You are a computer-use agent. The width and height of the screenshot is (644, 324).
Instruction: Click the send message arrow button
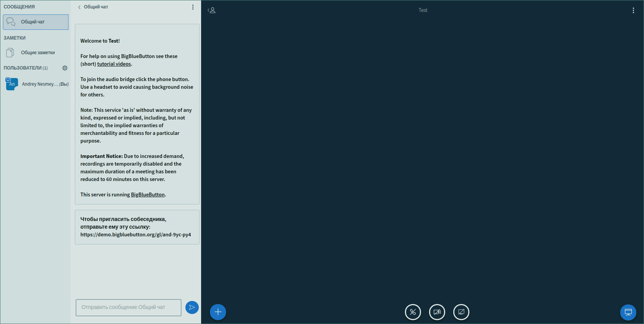point(192,307)
